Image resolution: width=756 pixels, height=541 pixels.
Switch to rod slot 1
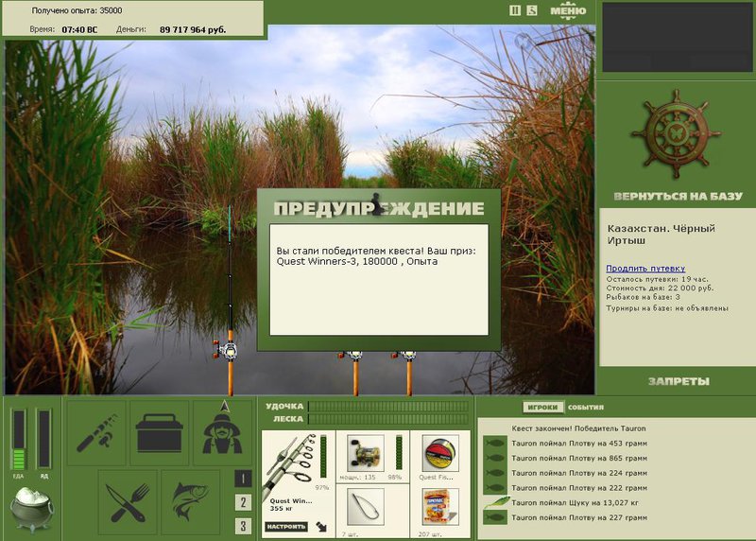coord(243,479)
